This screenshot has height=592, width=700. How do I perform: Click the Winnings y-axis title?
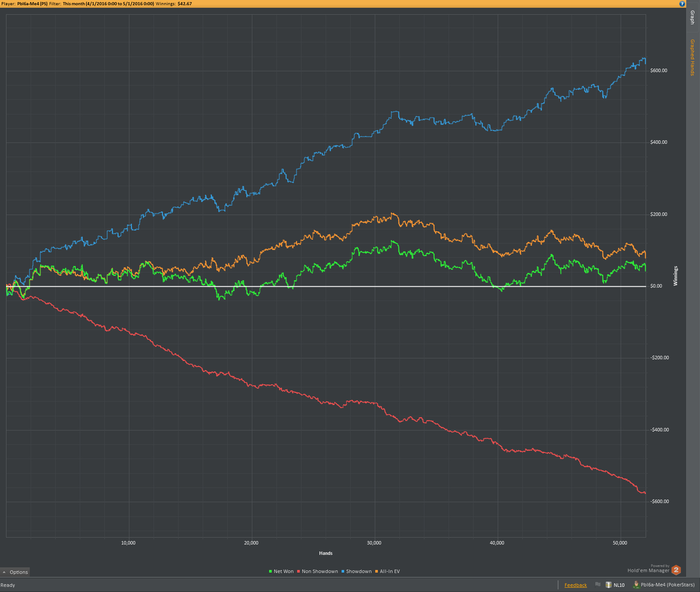pyautogui.click(x=675, y=276)
